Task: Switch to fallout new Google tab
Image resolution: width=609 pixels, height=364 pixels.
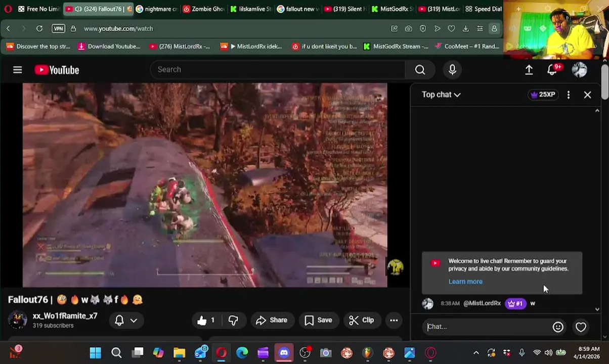Action: (x=298, y=9)
